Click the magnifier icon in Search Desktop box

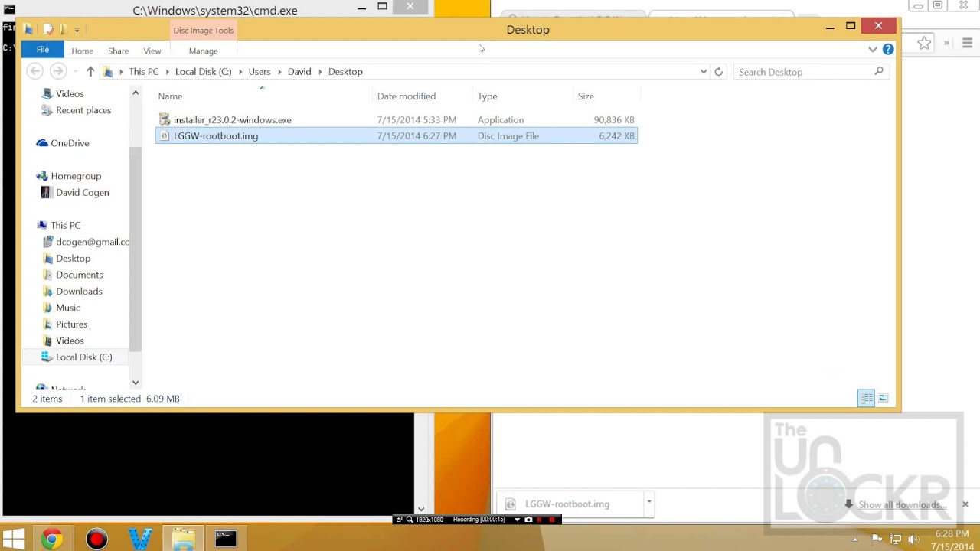pyautogui.click(x=879, y=71)
